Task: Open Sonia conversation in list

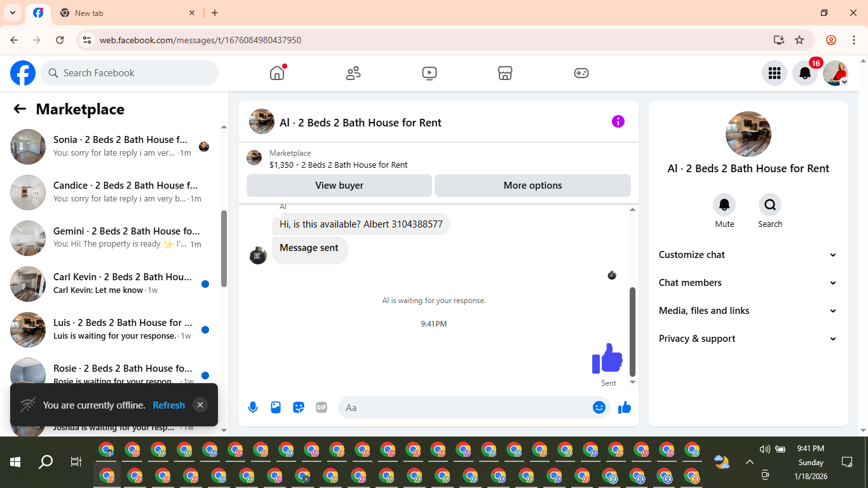Action: tap(111, 147)
